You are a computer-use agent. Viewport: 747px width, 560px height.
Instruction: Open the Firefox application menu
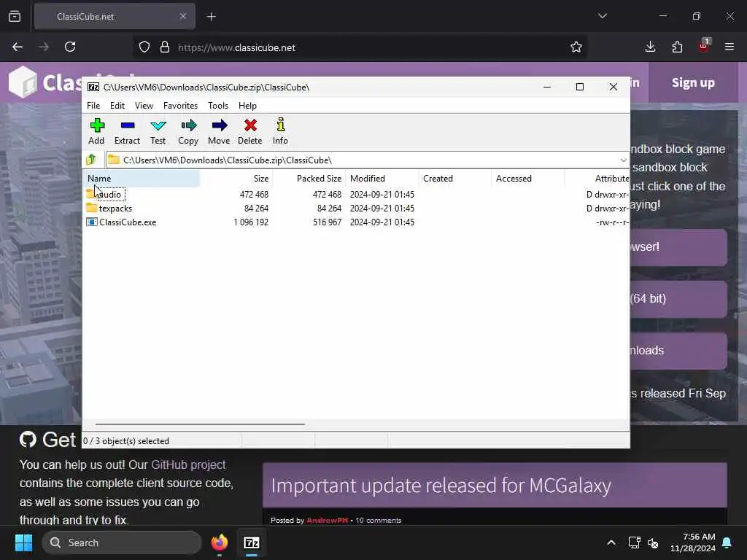[x=729, y=47]
